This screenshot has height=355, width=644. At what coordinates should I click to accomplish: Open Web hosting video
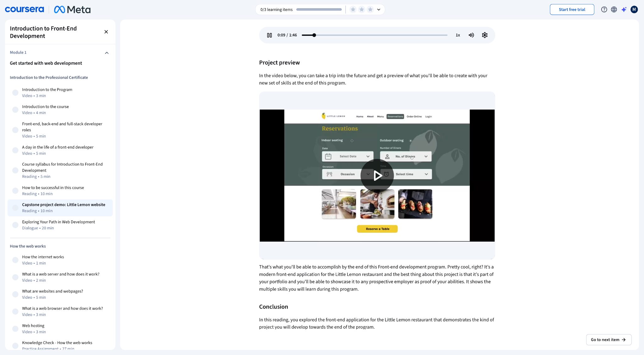(60, 329)
